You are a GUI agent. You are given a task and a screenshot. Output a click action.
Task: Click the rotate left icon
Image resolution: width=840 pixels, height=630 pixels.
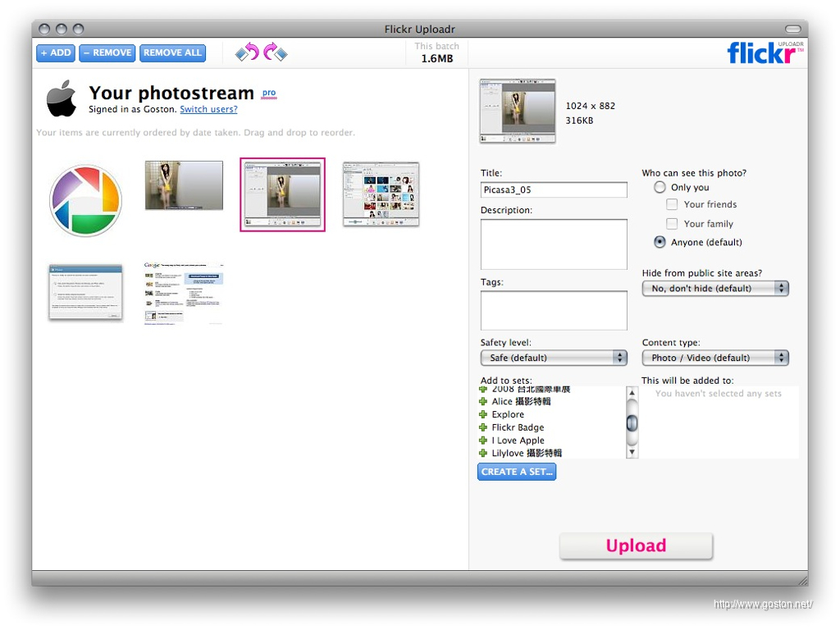tap(247, 52)
